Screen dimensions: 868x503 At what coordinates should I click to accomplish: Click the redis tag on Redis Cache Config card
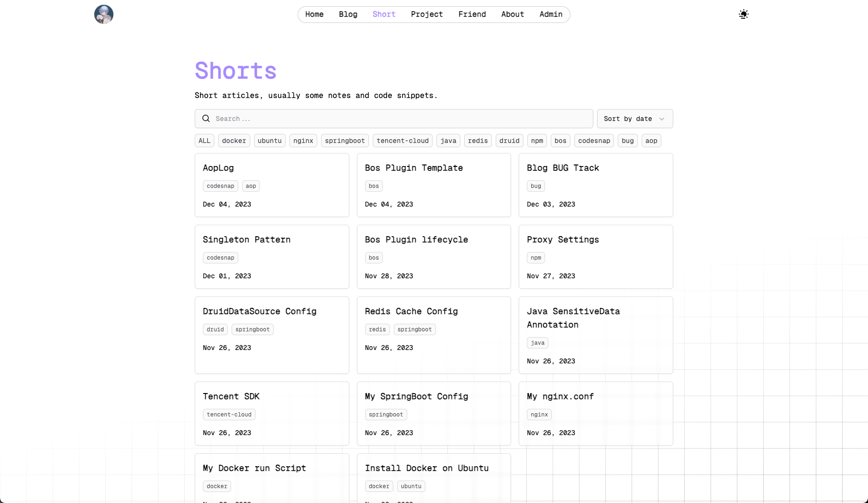pyautogui.click(x=378, y=329)
